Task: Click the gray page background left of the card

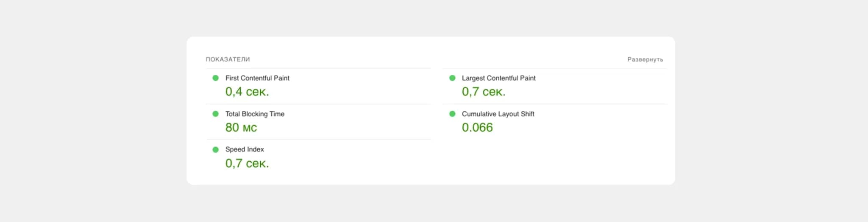Action: (x=93, y=110)
